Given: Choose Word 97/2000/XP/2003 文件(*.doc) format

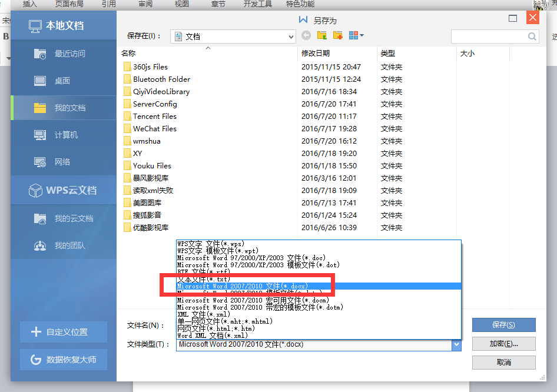Looking at the screenshot, I should click(x=319, y=258).
